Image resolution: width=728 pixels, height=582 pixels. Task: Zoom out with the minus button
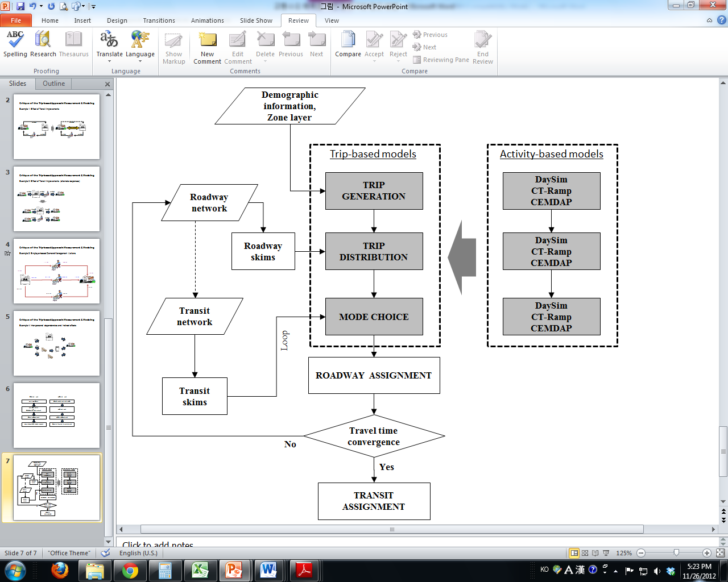click(641, 553)
